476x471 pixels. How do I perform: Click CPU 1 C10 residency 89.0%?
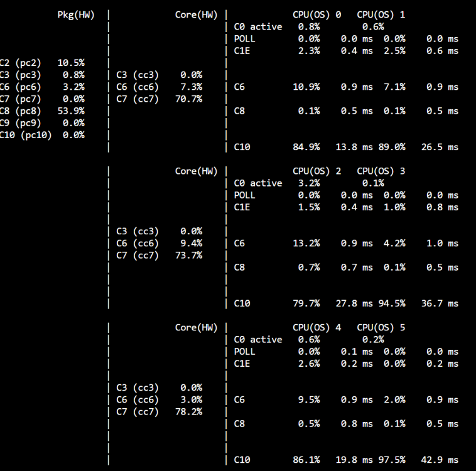pyautogui.click(x=392, y=147)
